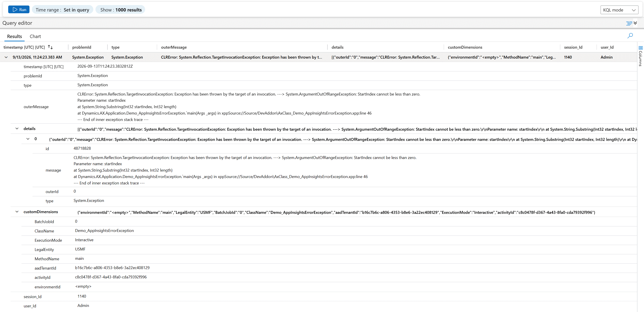Click the customDimensions column header
Image resolution: width=644 pixels, height=312 pixels.
click(465, 47)
